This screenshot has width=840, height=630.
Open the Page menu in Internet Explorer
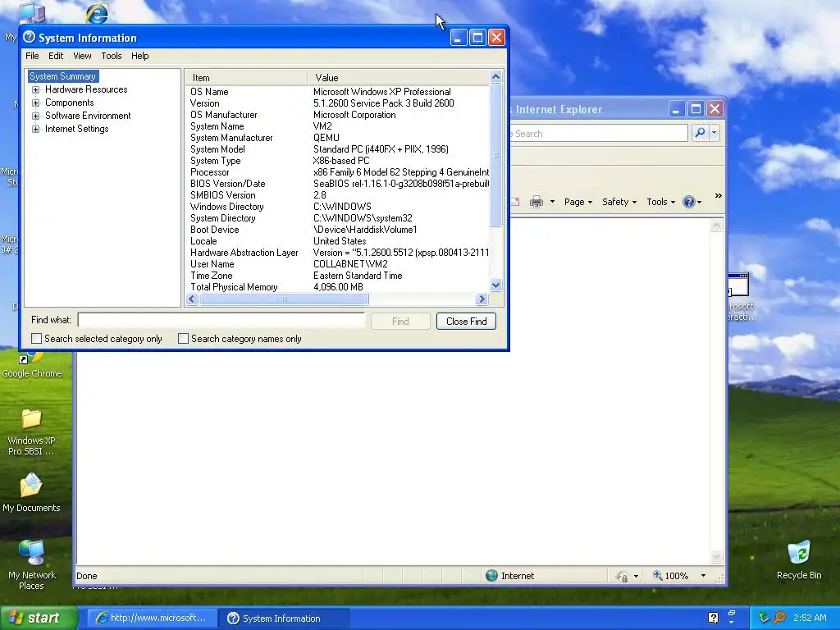pos(578,202)
